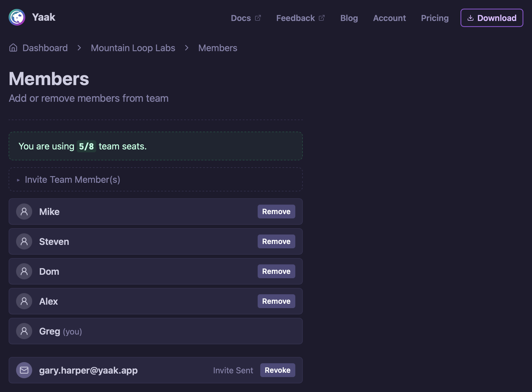Open the Account page
The image size is (532, 392).
point(389,18)
